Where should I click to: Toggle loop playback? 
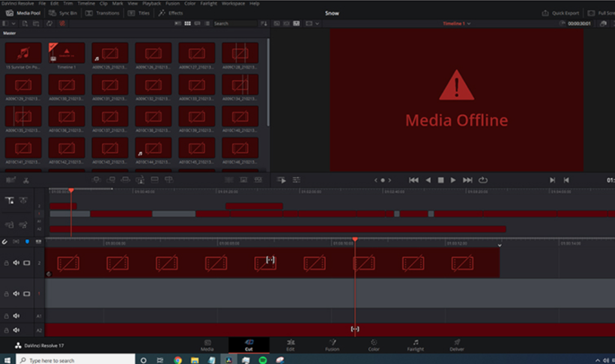coord(483,180)
